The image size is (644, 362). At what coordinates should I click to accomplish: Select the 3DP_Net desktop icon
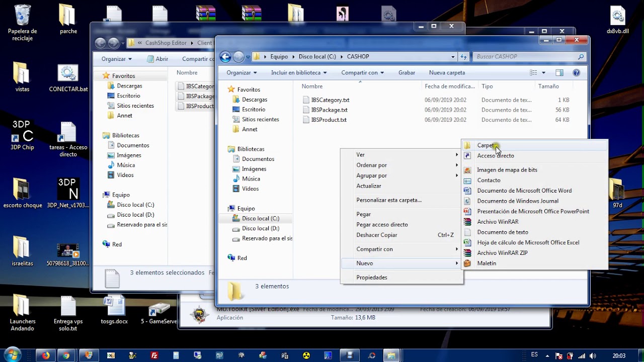(68, 193)
